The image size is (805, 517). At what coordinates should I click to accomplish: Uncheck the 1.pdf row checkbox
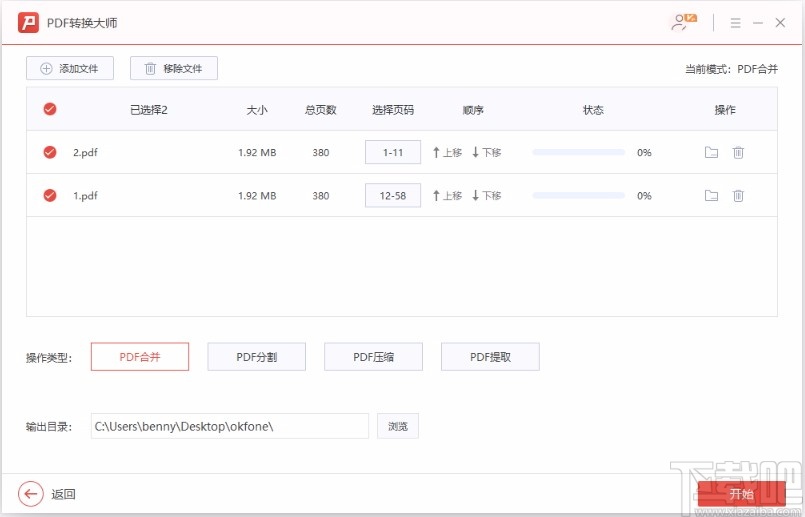[x=50, y=196]
